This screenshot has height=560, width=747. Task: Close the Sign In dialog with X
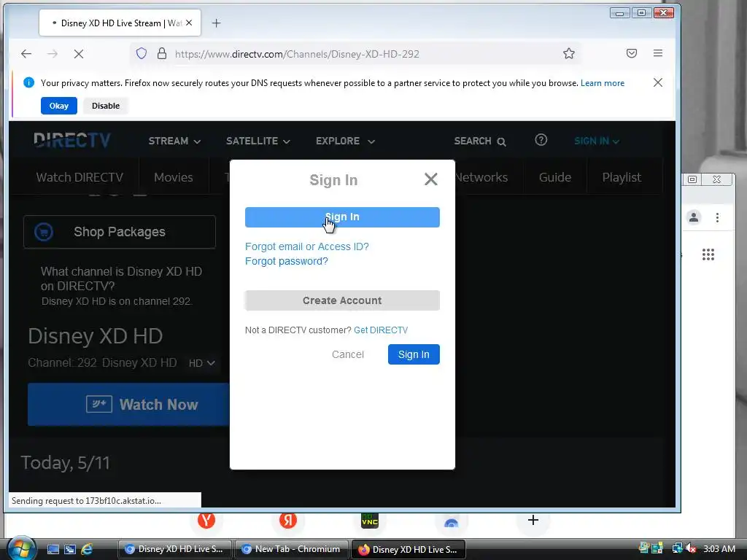tap(430, 179)
